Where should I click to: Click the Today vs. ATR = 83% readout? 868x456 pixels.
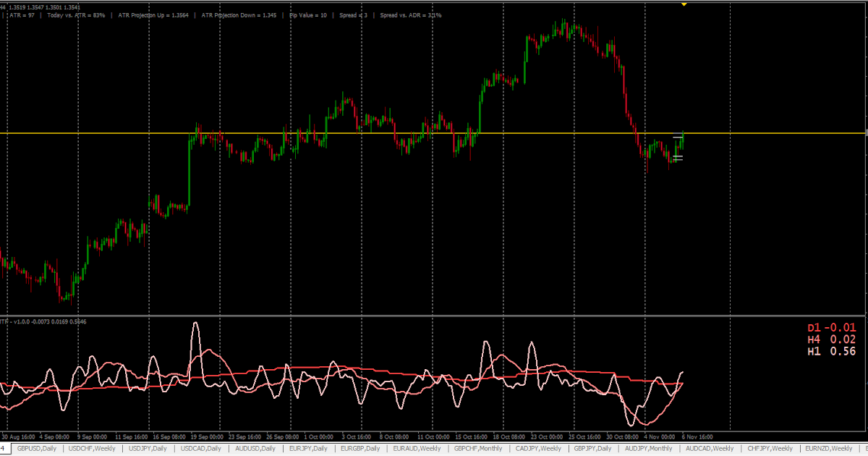(76, 15)
